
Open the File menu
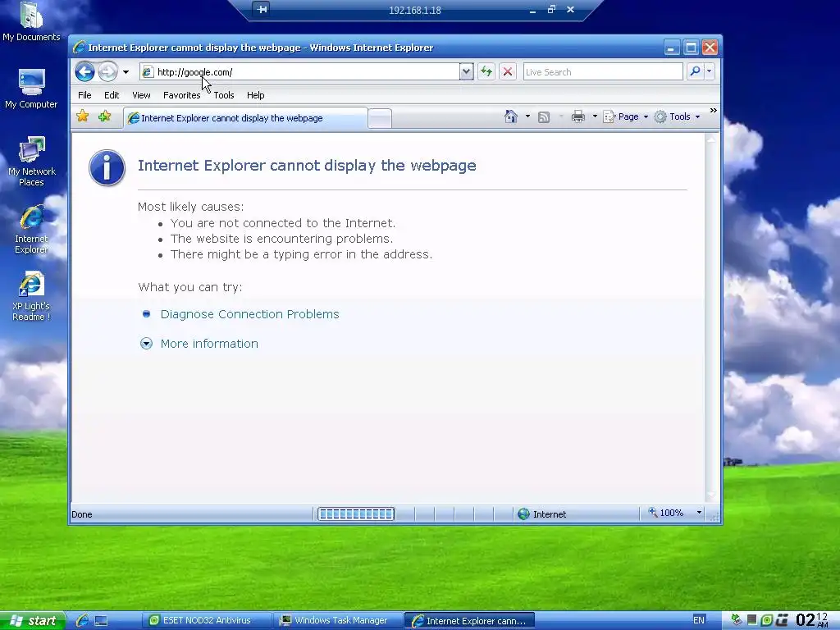point(84,95)
